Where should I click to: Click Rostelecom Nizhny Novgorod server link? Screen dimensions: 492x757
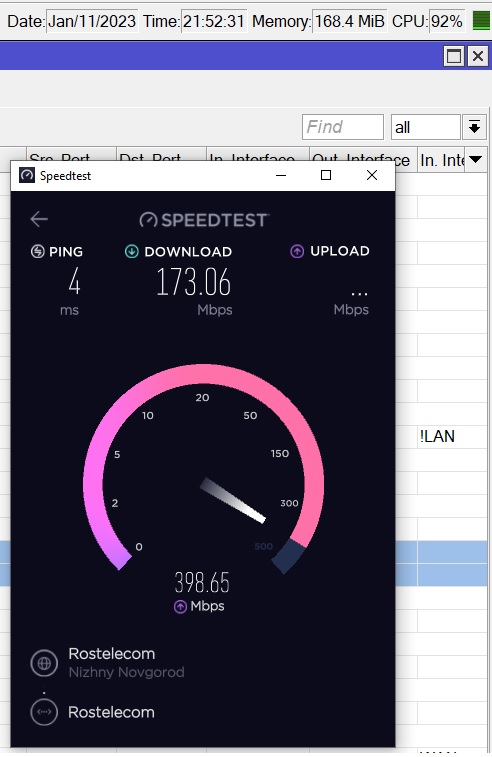click(x=127, y=662)
